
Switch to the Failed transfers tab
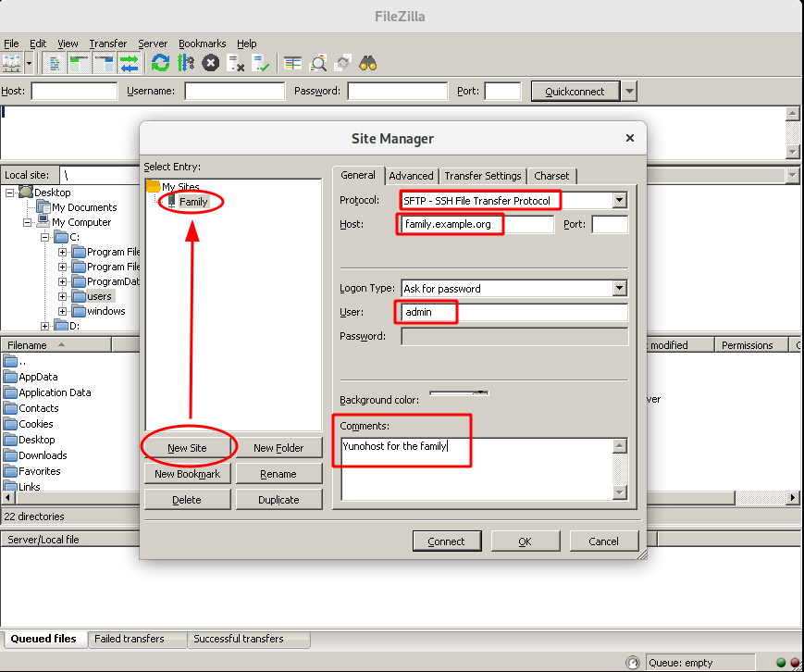[x=137, y=639]
